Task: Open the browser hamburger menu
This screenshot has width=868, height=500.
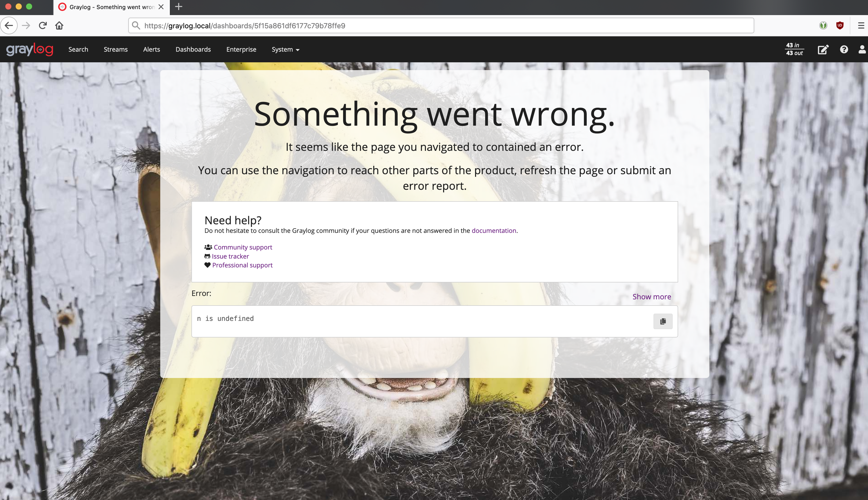Action: [x=861, y=25]
